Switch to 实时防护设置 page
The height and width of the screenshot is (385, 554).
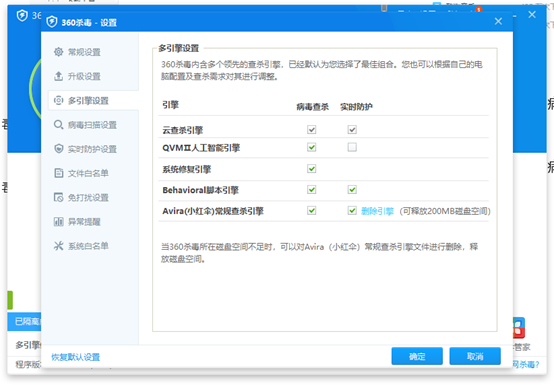93,149
